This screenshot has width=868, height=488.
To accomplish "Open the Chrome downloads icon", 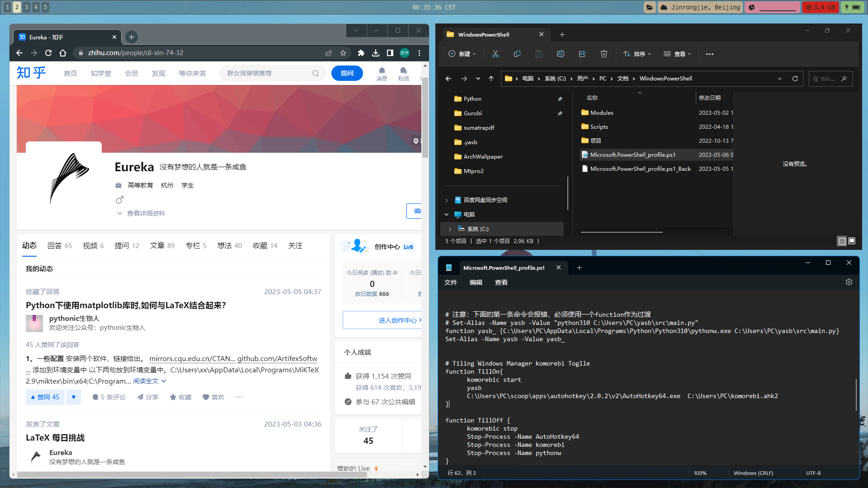I will (375, 53).
